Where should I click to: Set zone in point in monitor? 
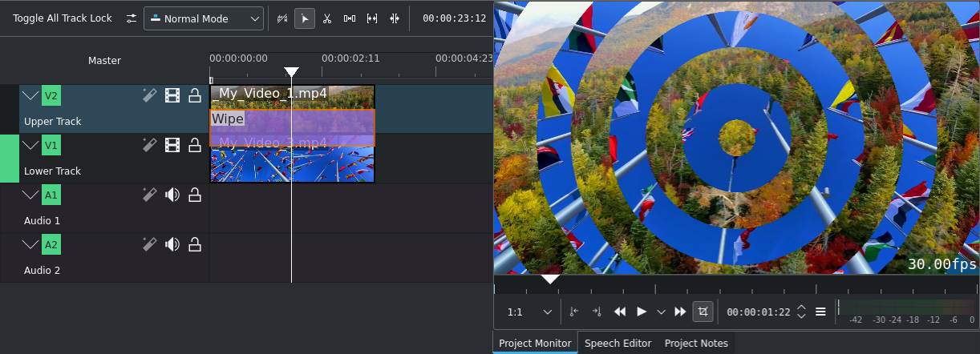coord(573,312)
